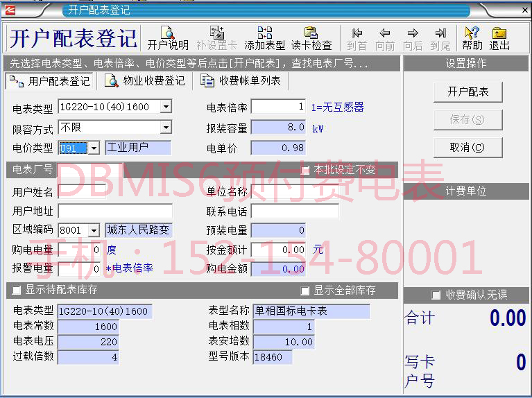Screen dimensions: 532x398
Task: Switch to the 收费帐单列表 tab
Action: click(242, 81)
